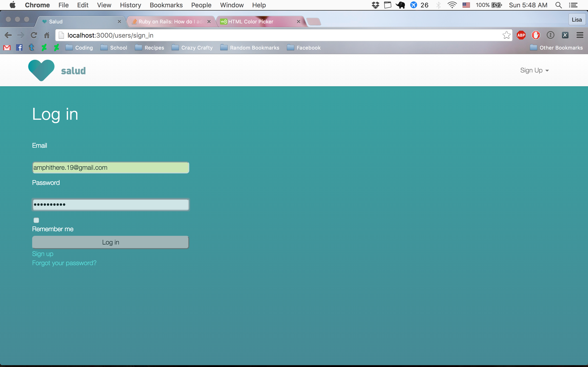588x367 pixels.
Task: Enable the Remember me checkbox
Action: [x=36, y=220]
